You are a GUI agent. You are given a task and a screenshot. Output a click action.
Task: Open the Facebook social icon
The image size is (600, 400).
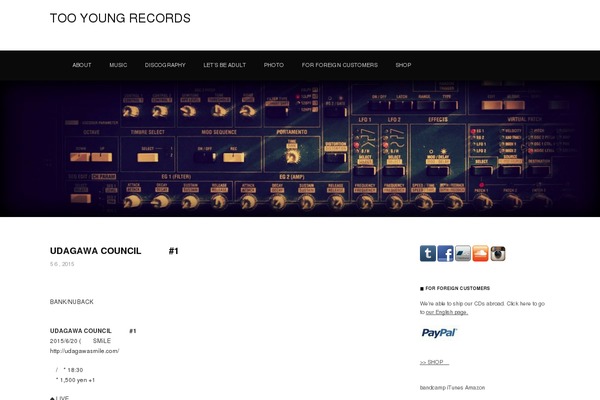(x=445, y=253)
